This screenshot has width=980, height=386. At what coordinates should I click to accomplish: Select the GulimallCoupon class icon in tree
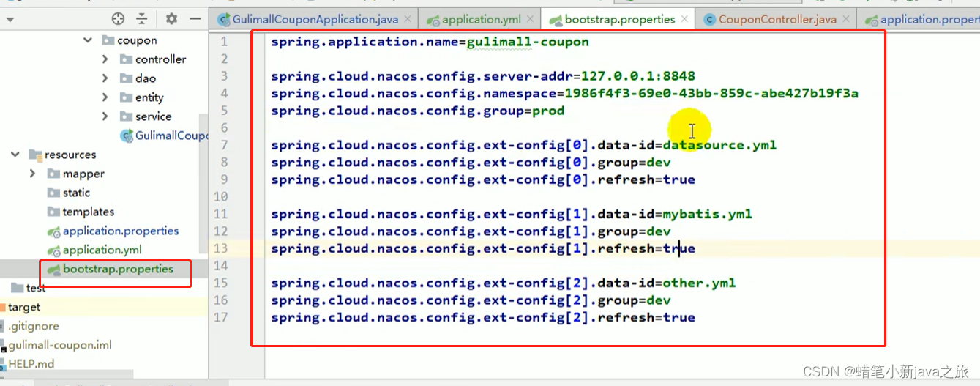pyautogui.click(x=126, y=136)
